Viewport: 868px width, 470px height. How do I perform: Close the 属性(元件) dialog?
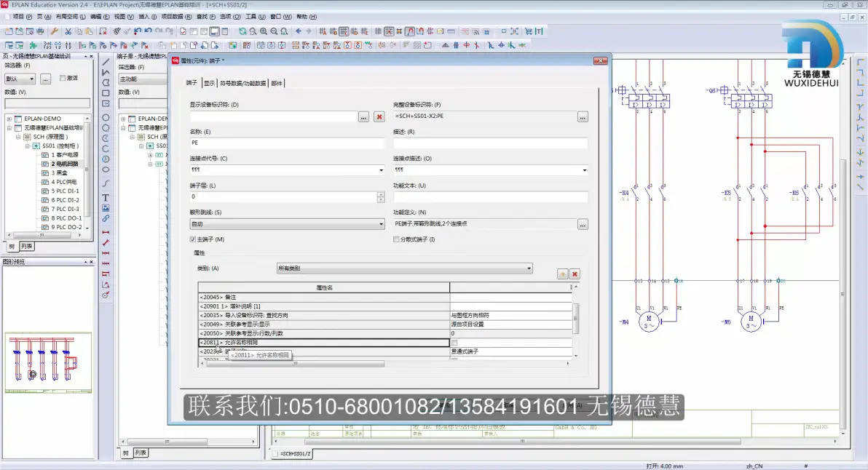(x=601, y=60)
